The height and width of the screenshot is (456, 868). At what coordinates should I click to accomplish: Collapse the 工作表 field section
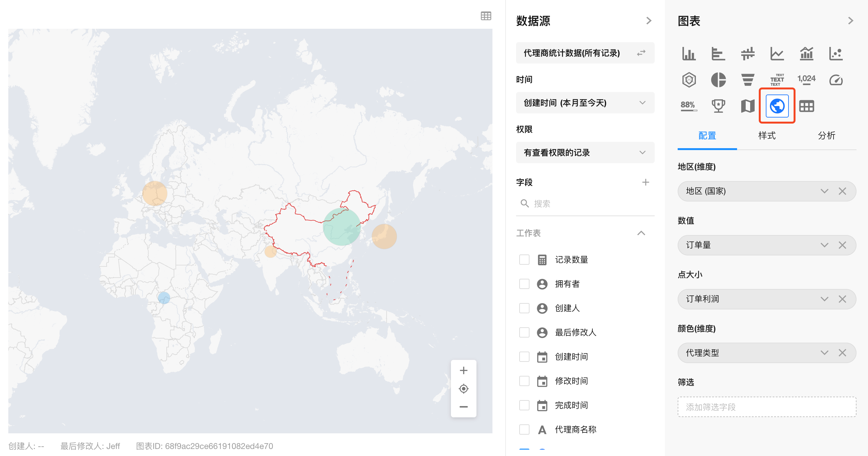[x=641, y=233]
